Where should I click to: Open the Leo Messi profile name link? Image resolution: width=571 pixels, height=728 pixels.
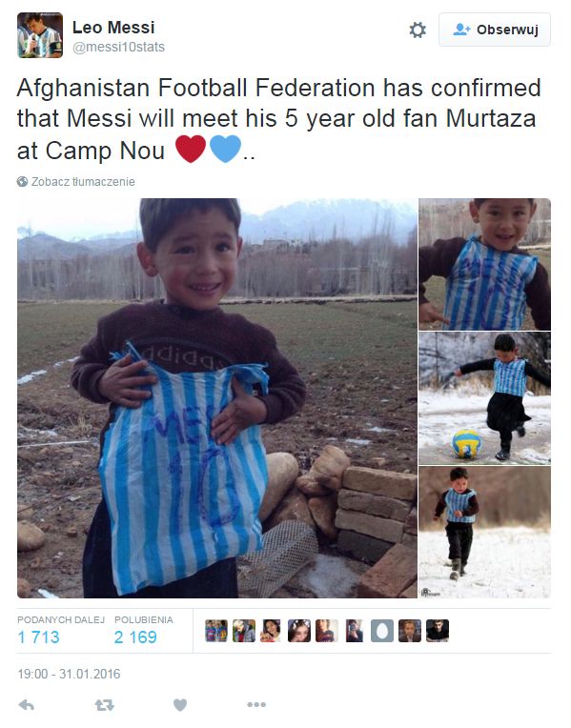[113, 28]
